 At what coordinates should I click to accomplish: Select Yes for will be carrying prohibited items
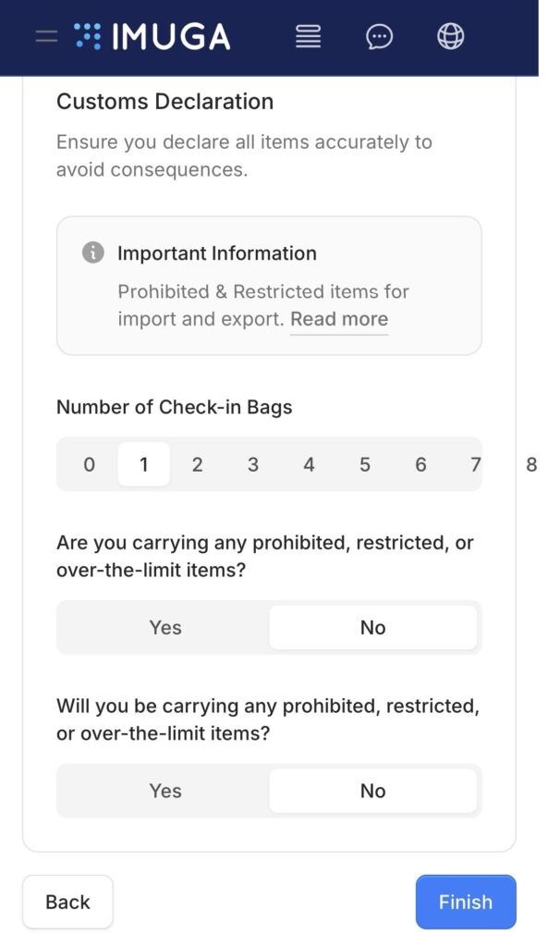pyautogui.click(x=164, y=791)
